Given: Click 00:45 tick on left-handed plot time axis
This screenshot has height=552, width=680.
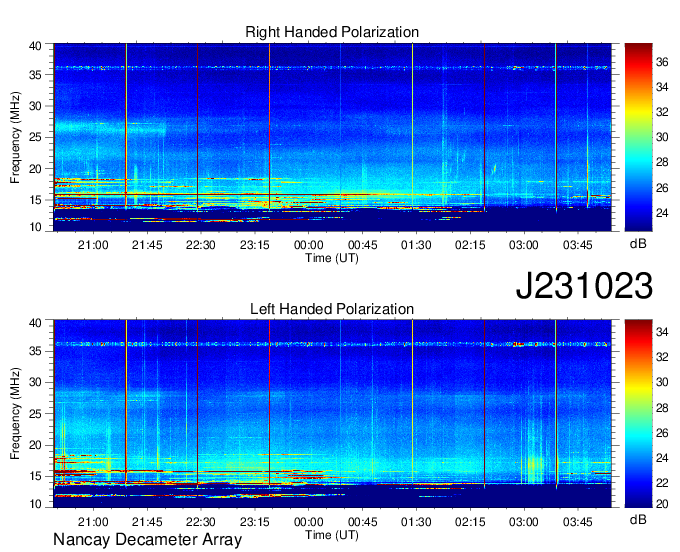Looking at the screenshot, I should coord(363,522).
